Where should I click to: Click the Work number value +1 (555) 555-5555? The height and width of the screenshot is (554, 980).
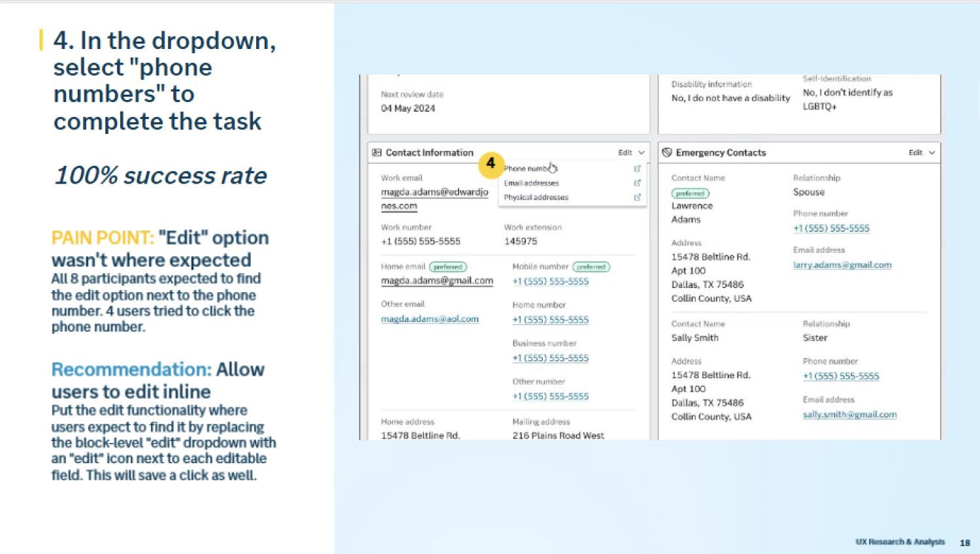[421, 242]
